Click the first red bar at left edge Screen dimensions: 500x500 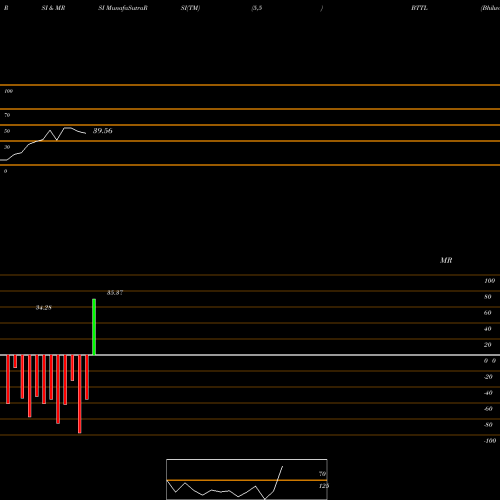coord(8,379)
